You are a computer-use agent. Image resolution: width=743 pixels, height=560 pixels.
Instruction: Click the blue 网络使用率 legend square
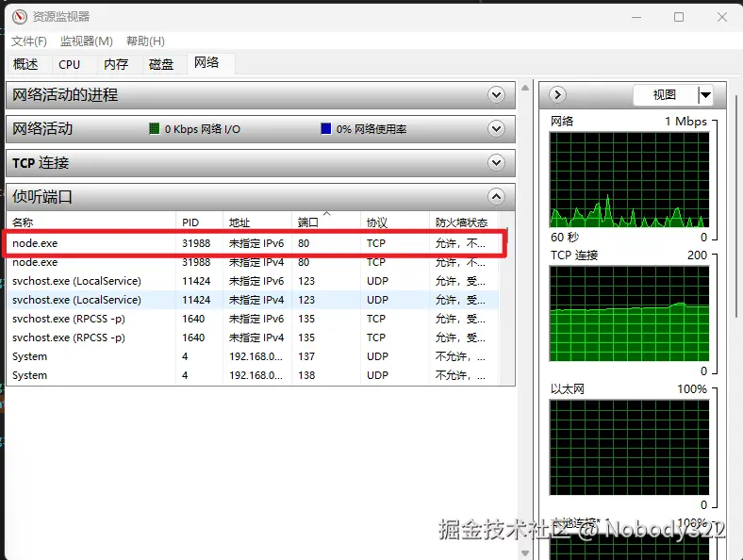point(326,128)
